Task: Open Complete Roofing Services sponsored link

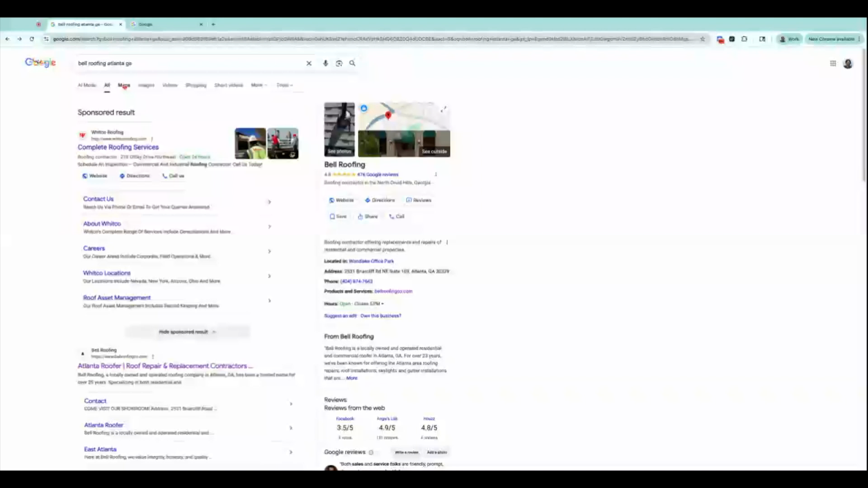Action: point(118,147)
